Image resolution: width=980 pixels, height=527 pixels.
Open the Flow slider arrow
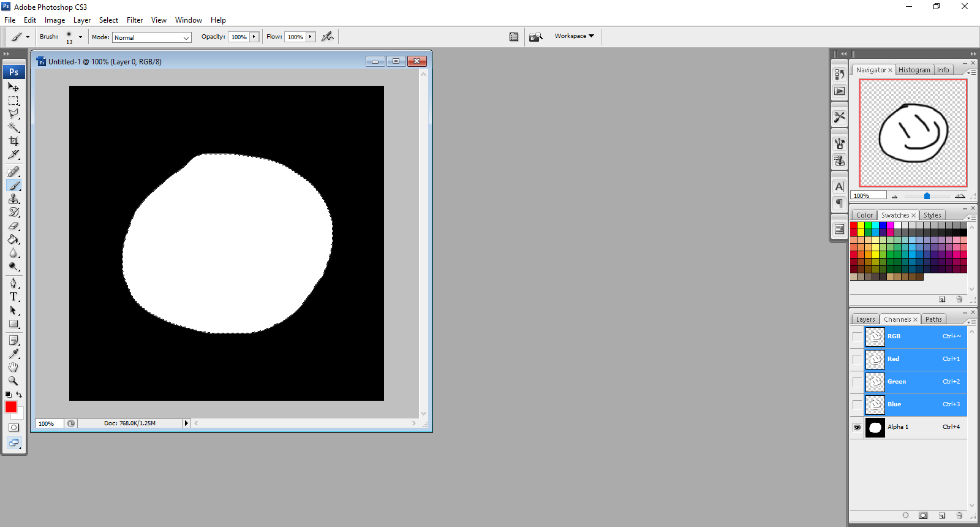(x=311, y=37)
